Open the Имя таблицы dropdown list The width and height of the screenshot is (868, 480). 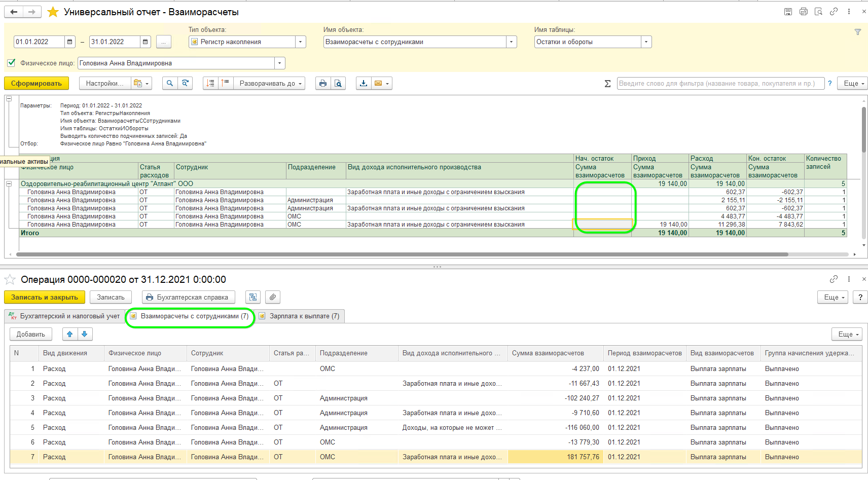point(646,42)
